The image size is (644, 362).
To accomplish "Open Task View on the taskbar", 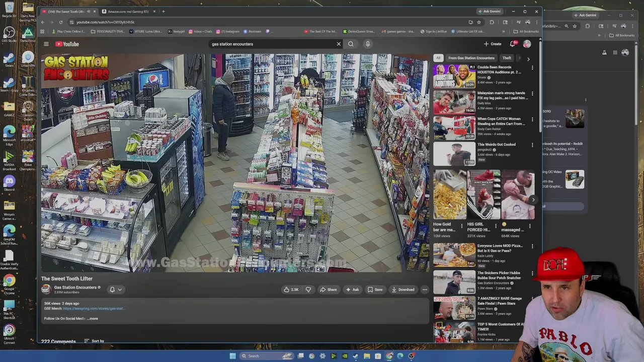I will click(x=301, y=356).
